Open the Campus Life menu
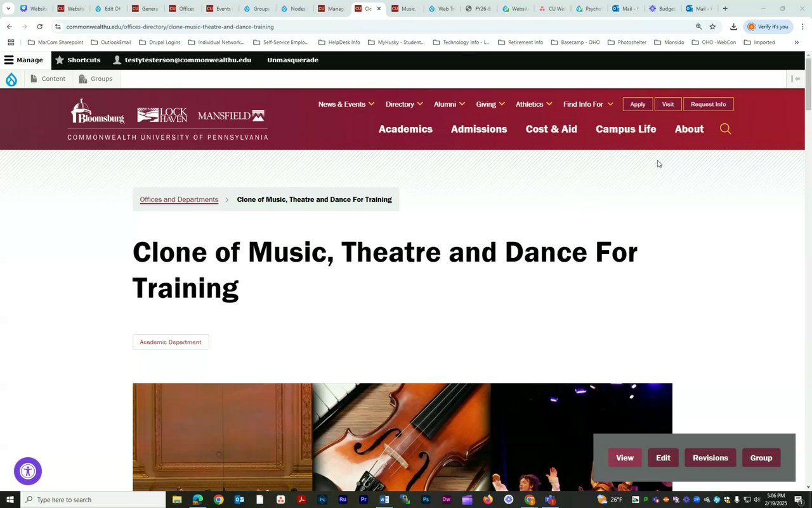 click(625, 129)
